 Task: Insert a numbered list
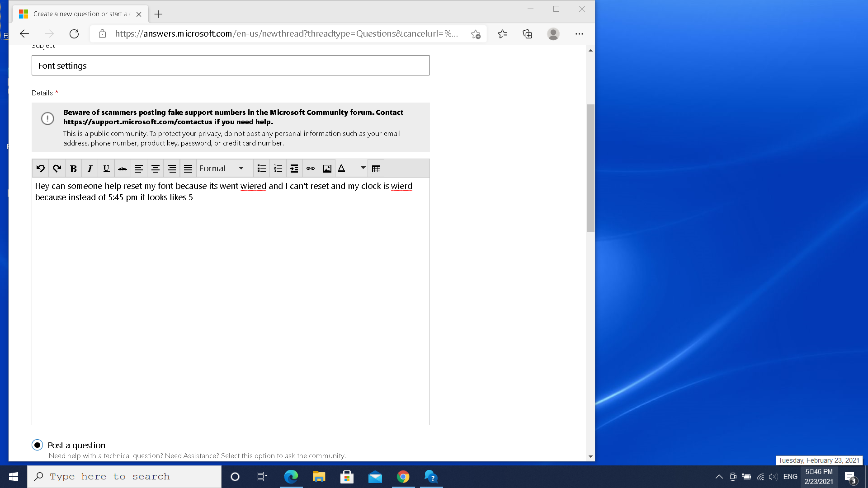[x=278, y=169]
